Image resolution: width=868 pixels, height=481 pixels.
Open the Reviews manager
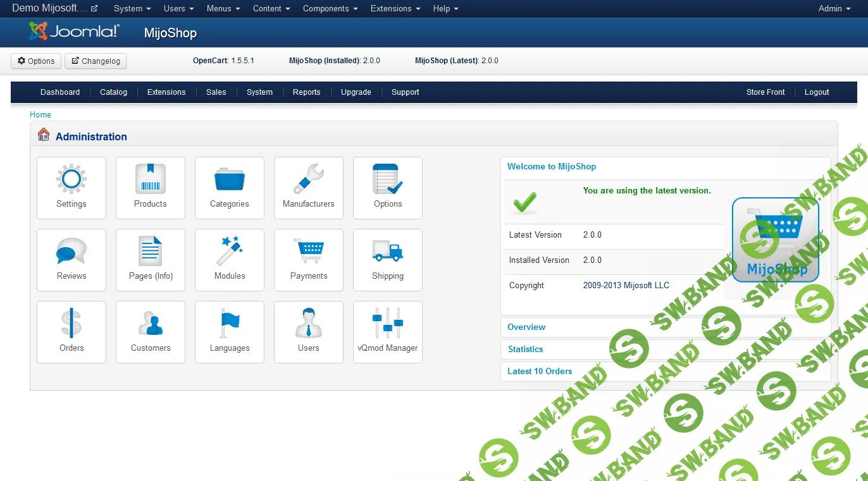[71, 260]
